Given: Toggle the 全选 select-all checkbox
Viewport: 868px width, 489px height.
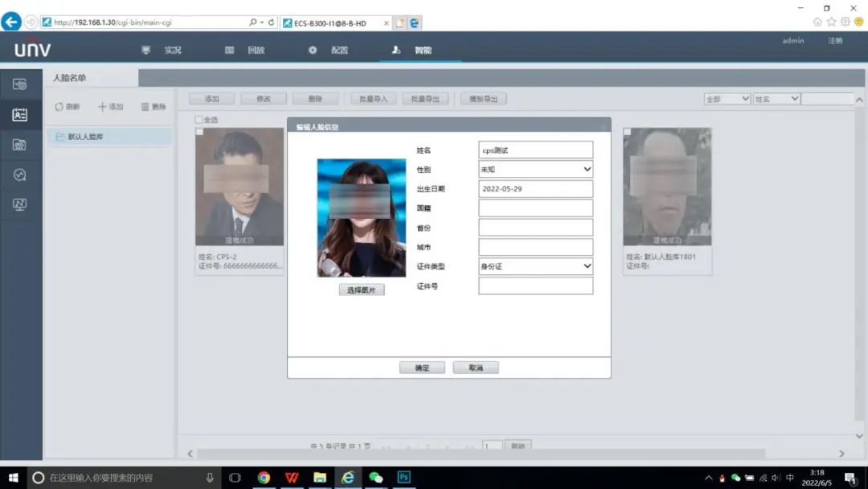Looking at the screenshot, I should pyautogui.click(x=199, y=120).
